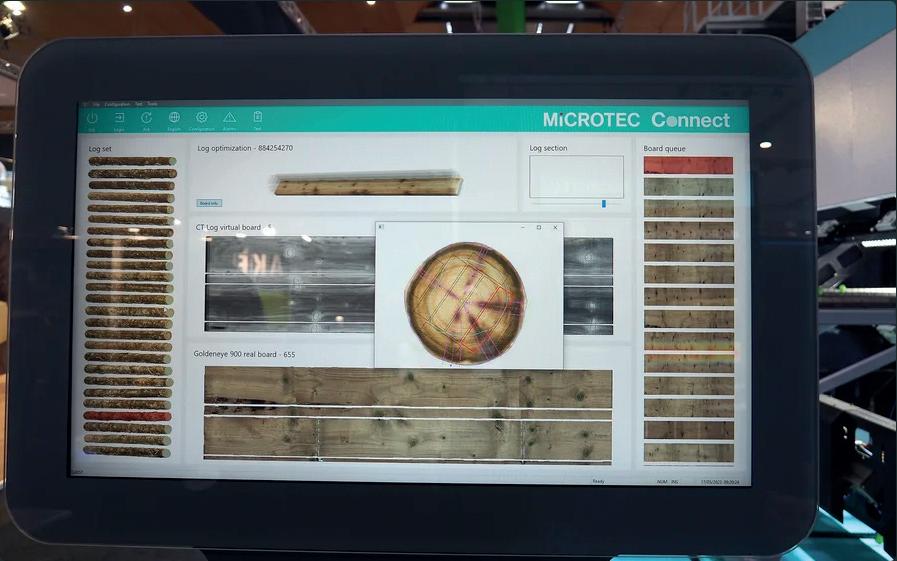Viewport: 897px width, 561px height.
Task: Open the Test menu in menu bar
Action: pyautogui.click(x=138, y=104)
